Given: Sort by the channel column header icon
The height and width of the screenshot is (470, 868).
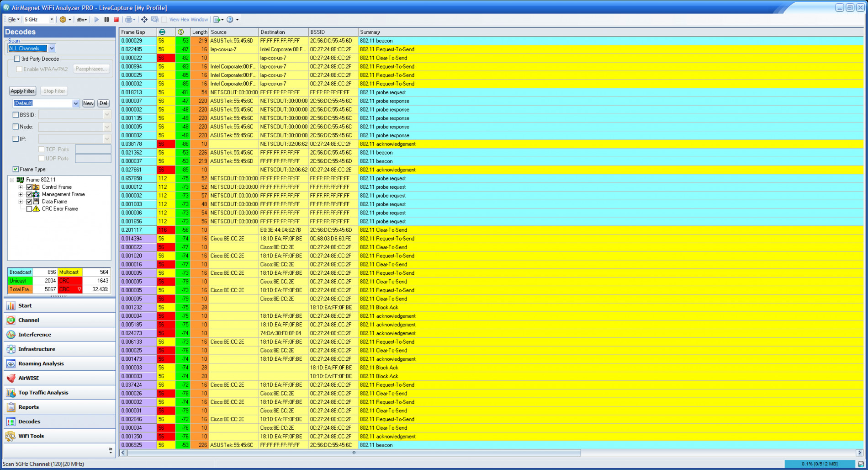Looking at the screenshot, I should pyautogui.click(x=162, y=32).
